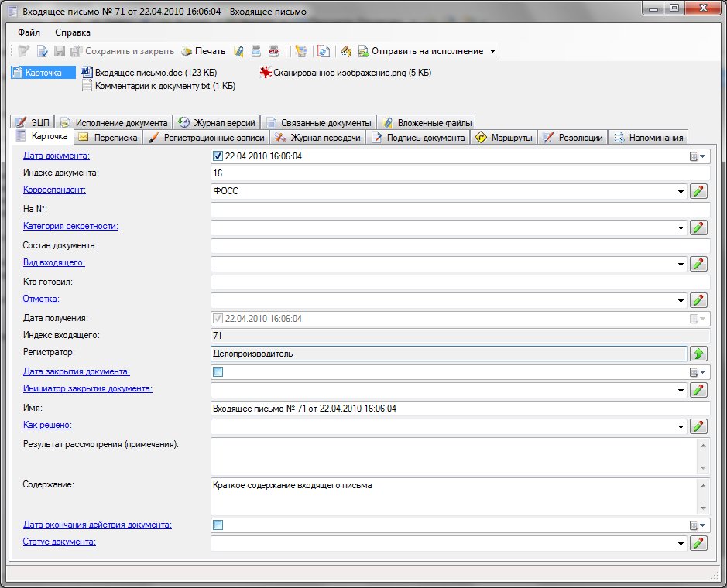Uncheck the Дата документа checkbox
The image size is (727, 588).
tap(218, 156)
